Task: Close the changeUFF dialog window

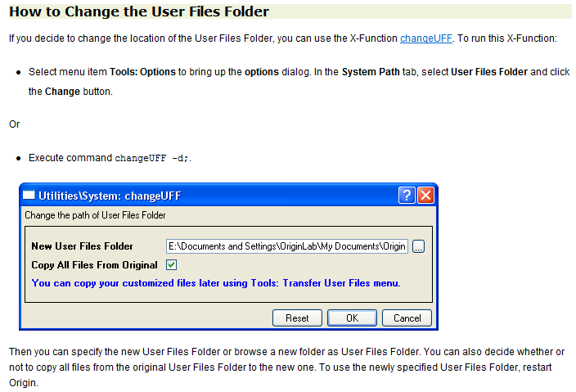Action: tap(425, 196)
